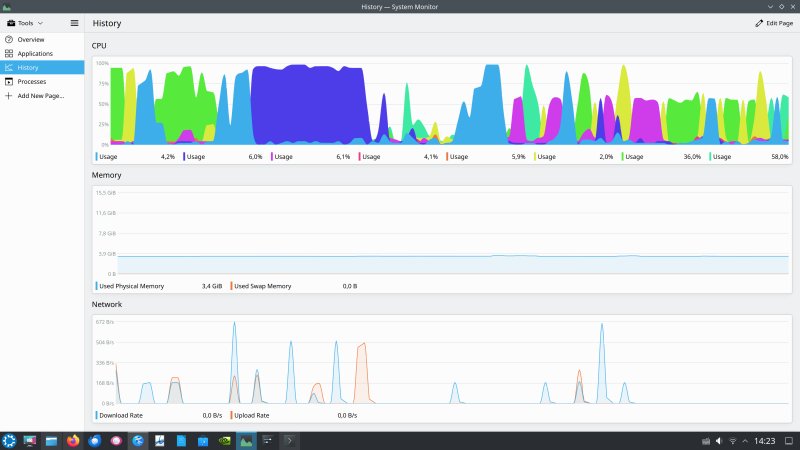Open the KDE application launcher in the taskbar
This screenshot has width=800, height=450.
[9, 440]
